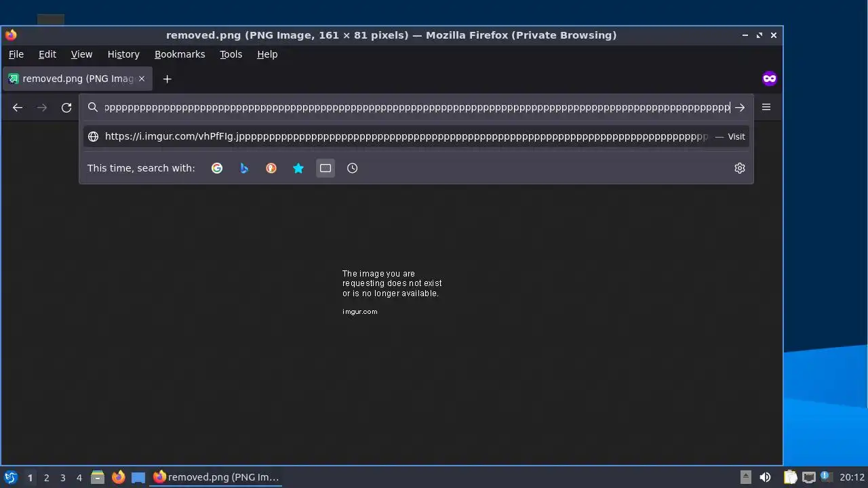Image resolution: width=868 pixels, height=488 pixels.
Task: Search in History via the clock icon
Action: tap(353, 168)
